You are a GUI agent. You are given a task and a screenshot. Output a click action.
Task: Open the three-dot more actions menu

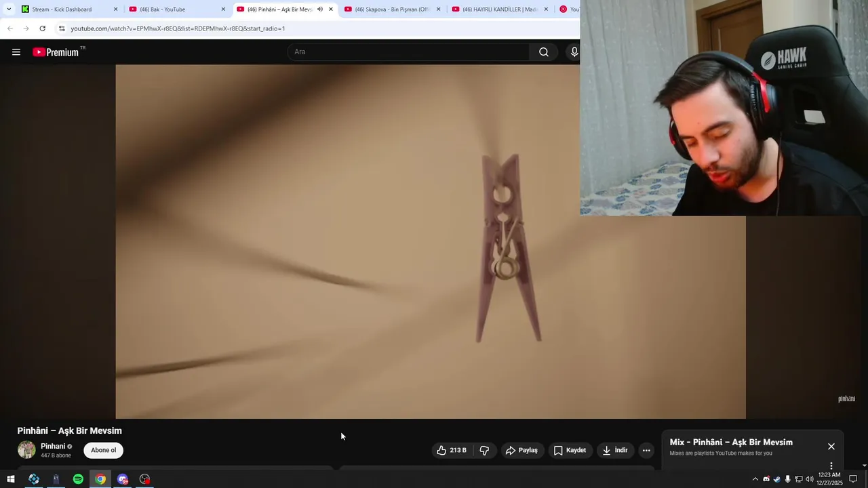tap(646, 450)
